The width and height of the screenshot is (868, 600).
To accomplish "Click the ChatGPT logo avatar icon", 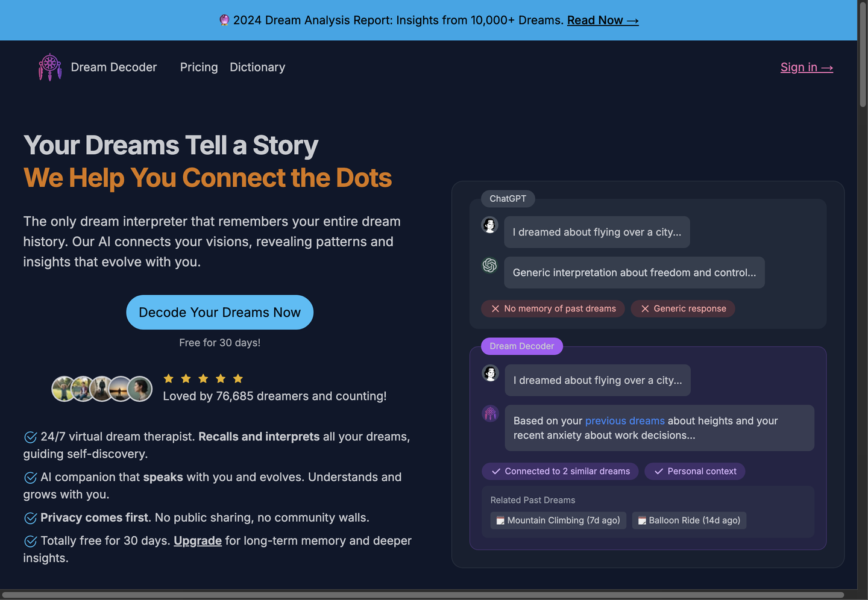I will coord(489,265).
